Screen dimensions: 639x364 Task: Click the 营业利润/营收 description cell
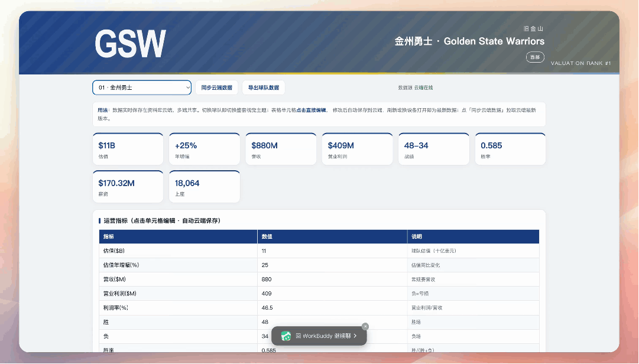tap(473, 308)
